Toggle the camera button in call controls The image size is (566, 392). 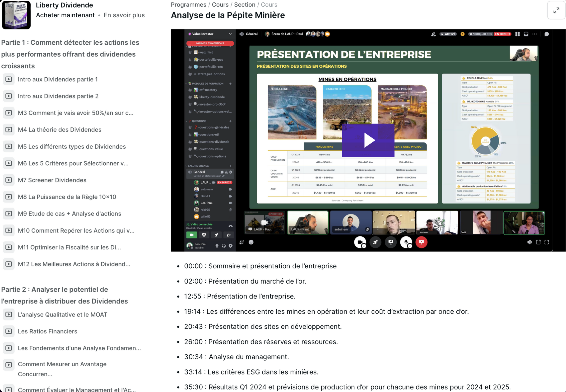[x=359, y=242]
